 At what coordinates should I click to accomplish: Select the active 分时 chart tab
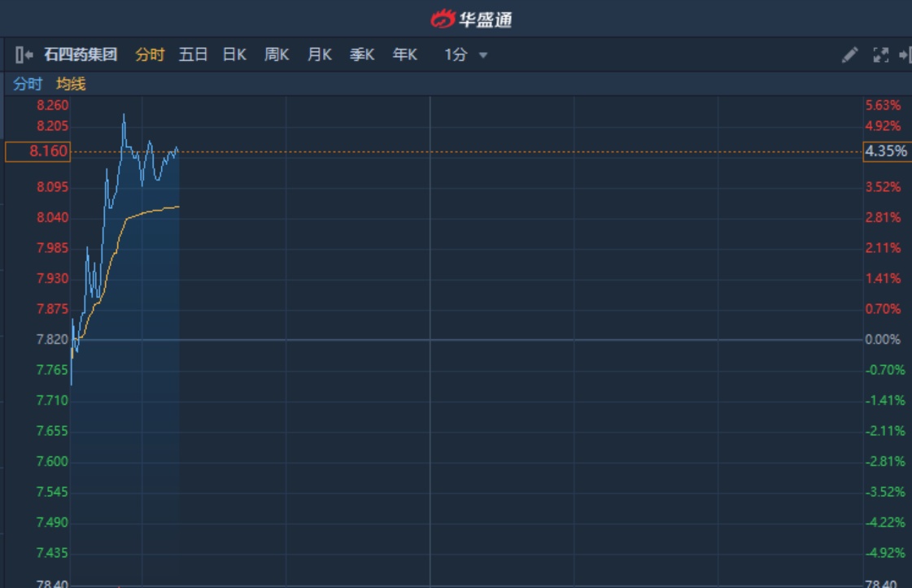tap(150, 54)
